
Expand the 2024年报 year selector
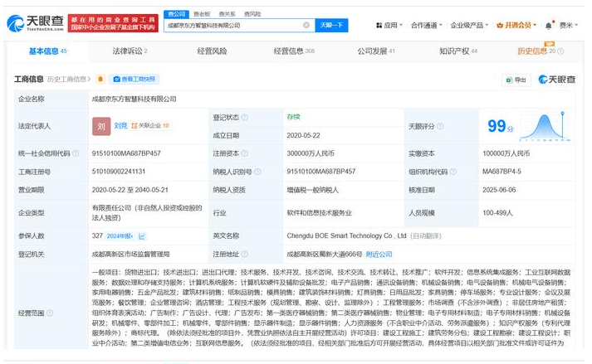coord(120,236)
